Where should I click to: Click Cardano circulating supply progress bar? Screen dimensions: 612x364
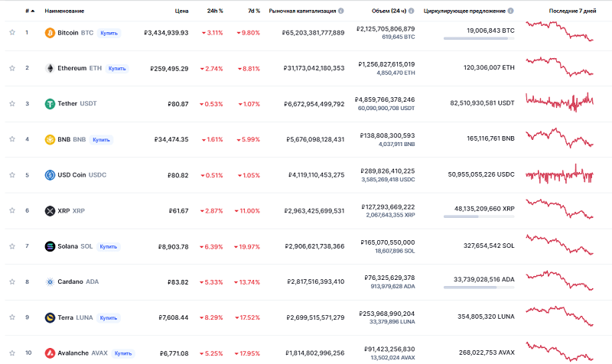[x=478, y=288]
